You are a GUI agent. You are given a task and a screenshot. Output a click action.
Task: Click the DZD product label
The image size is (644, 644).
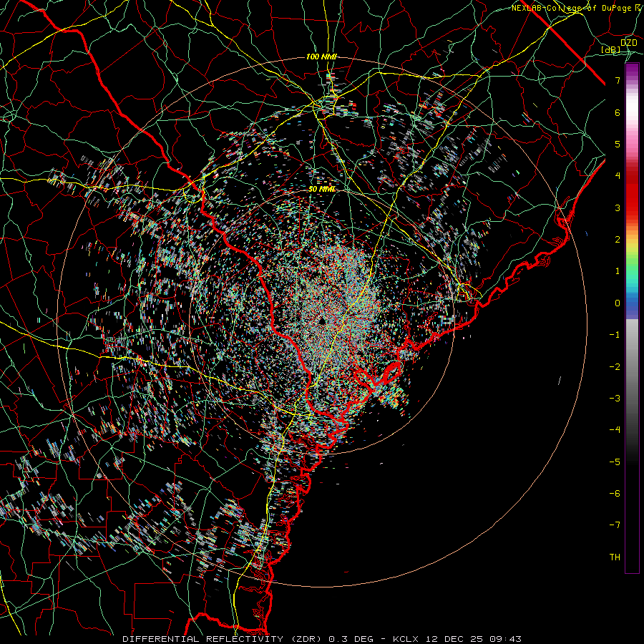(628, 43)
